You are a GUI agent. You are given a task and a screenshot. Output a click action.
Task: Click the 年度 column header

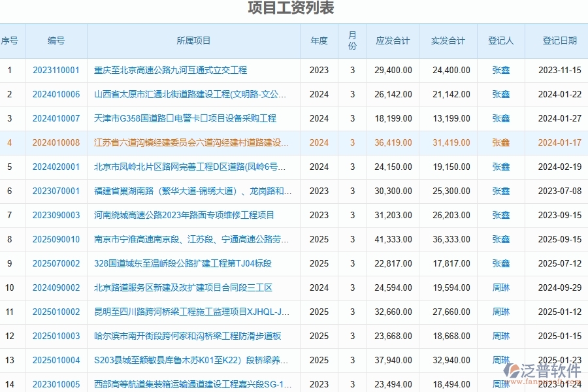click(x=319, y=41)
